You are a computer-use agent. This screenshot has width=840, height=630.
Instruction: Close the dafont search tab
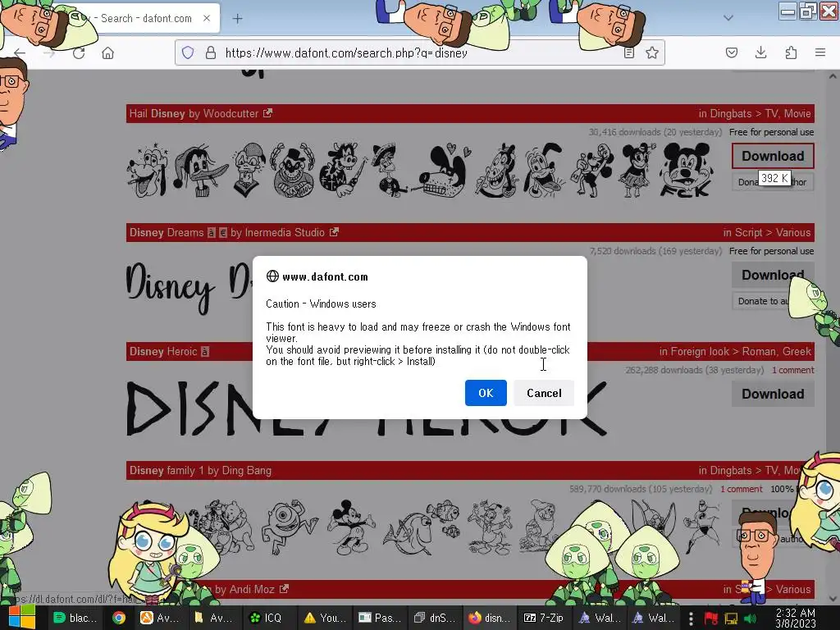[206, 18]
